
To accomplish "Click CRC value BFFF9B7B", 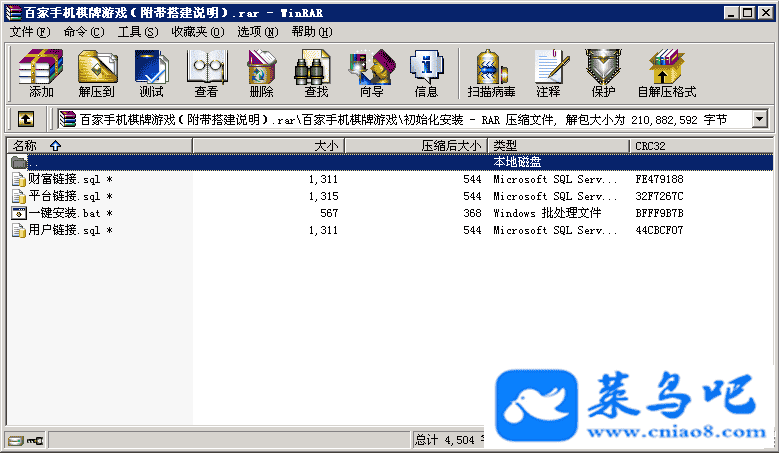I will click(659, 213).
